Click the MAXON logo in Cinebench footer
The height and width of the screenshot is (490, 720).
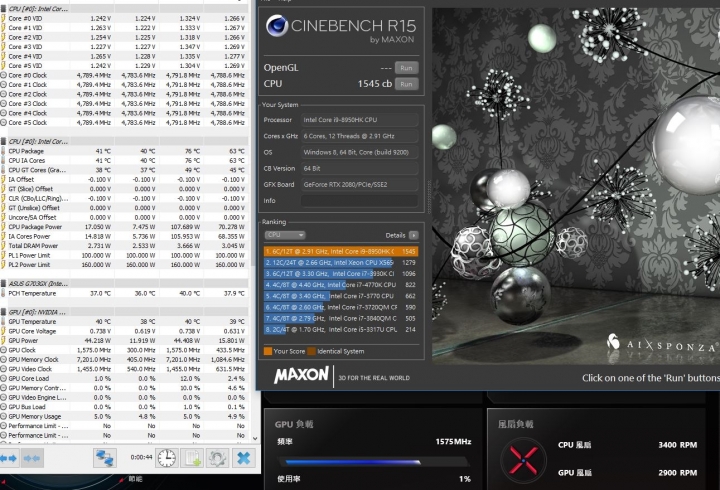pos(301,376)
